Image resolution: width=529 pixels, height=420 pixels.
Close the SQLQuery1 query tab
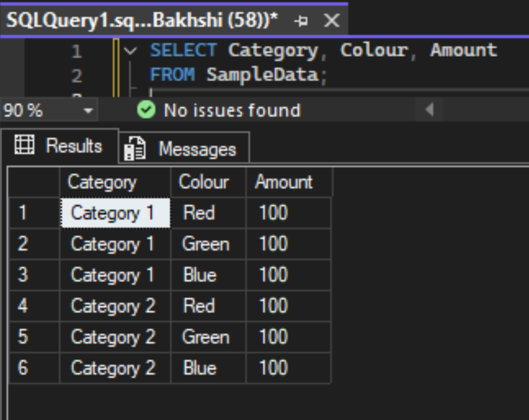332,21
